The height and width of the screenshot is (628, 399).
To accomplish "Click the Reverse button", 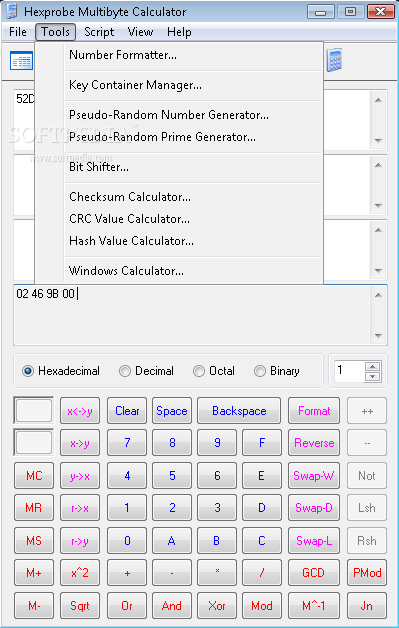I will (x=314, y=443).
